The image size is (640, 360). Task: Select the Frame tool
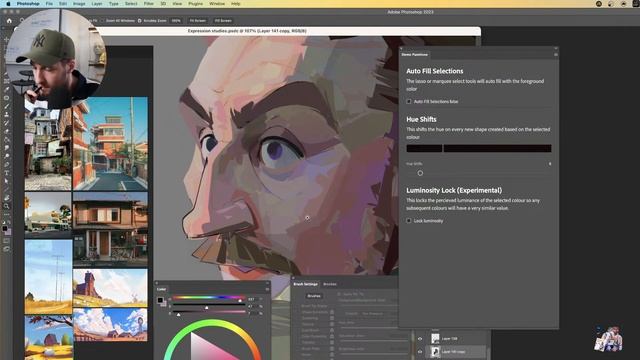[x=7, y=81]
